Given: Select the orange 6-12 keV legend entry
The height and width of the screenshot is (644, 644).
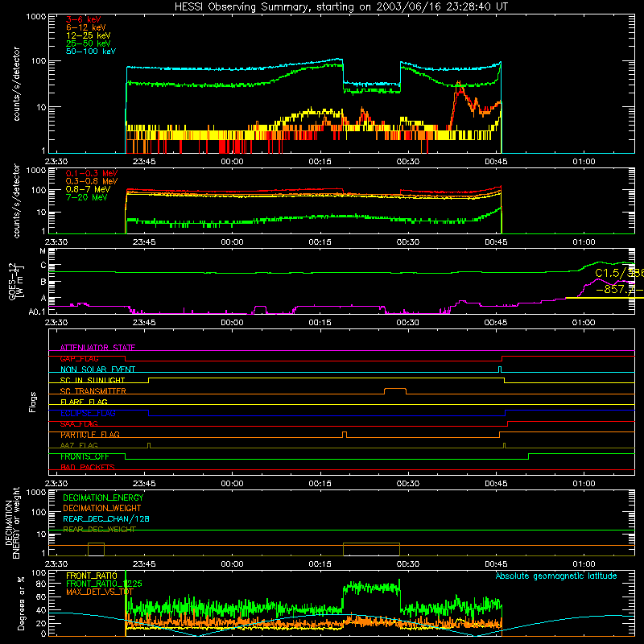Looking at the screenshot, I should pyautogui.click(x=86, y=27).
